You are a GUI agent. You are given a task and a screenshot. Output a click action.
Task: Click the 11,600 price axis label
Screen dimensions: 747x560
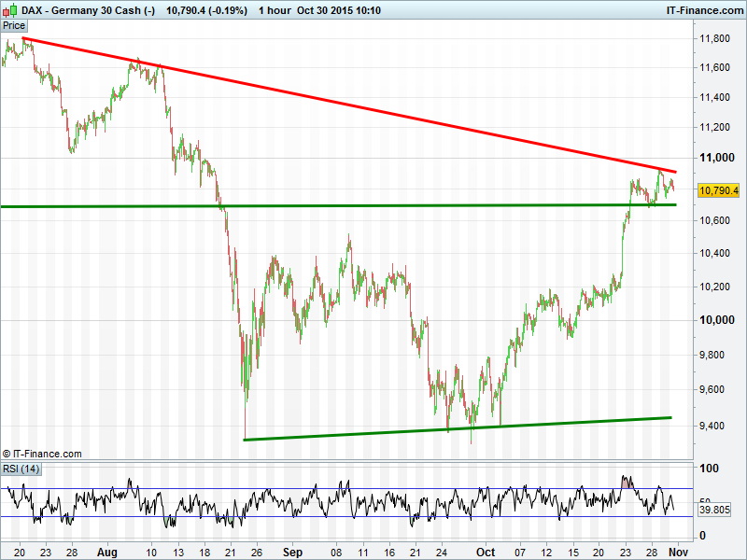click(x=714, y=67)
